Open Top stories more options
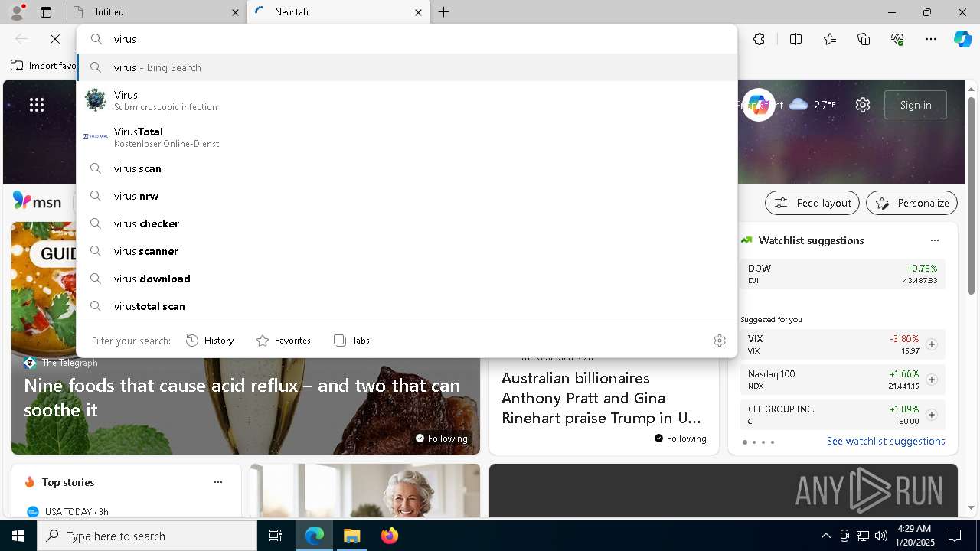The height and width of the screenshot is (551, 980). coord(218,482)
